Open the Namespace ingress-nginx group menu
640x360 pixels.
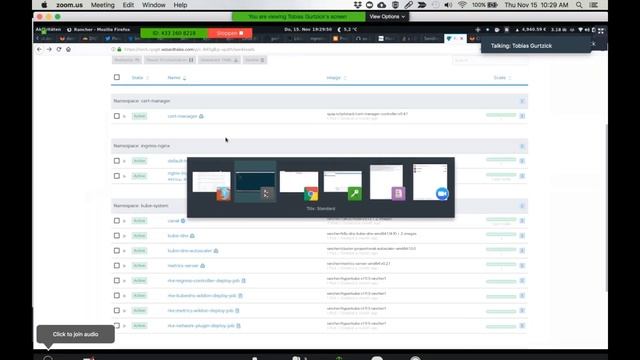(522, 146)
